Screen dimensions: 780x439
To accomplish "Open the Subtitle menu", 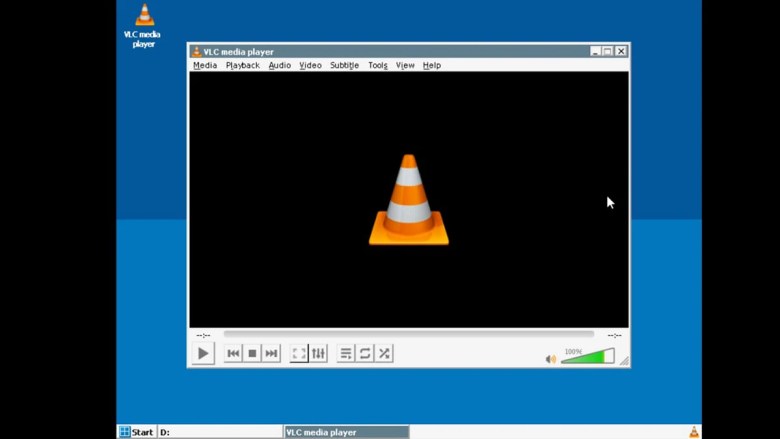I will point(344,65).
